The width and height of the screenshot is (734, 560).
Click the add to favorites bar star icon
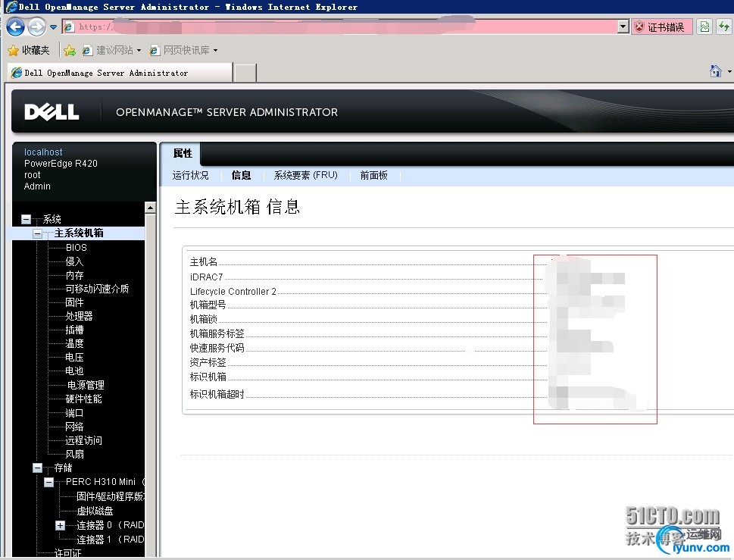click(x=70, y=50)
